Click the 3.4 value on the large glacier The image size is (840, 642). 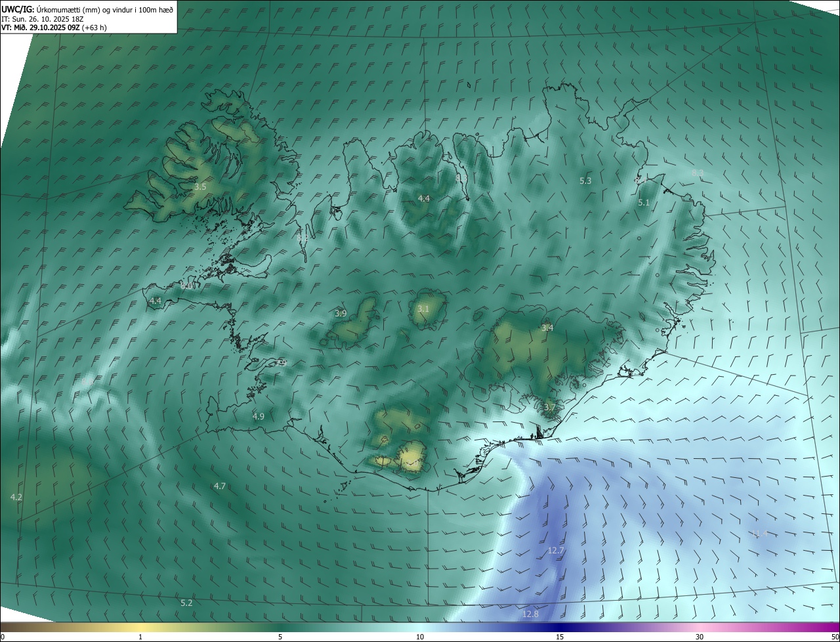pos(547,328)
